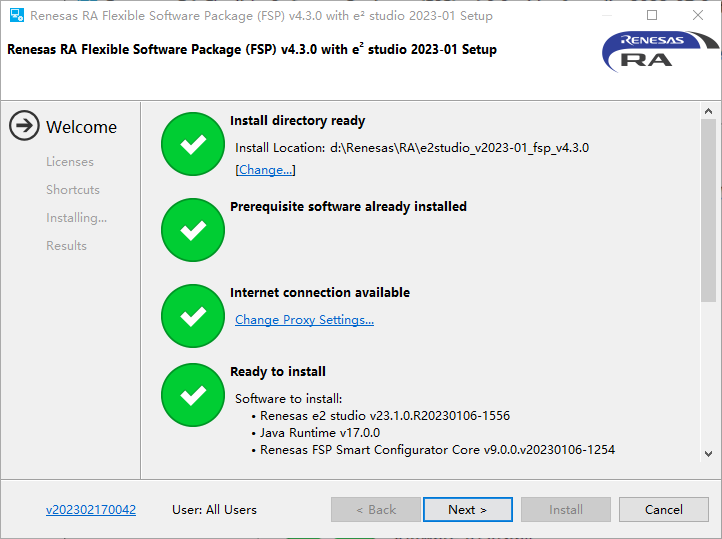Click Renesas FSP Smart Configurator Core entry

437,450
